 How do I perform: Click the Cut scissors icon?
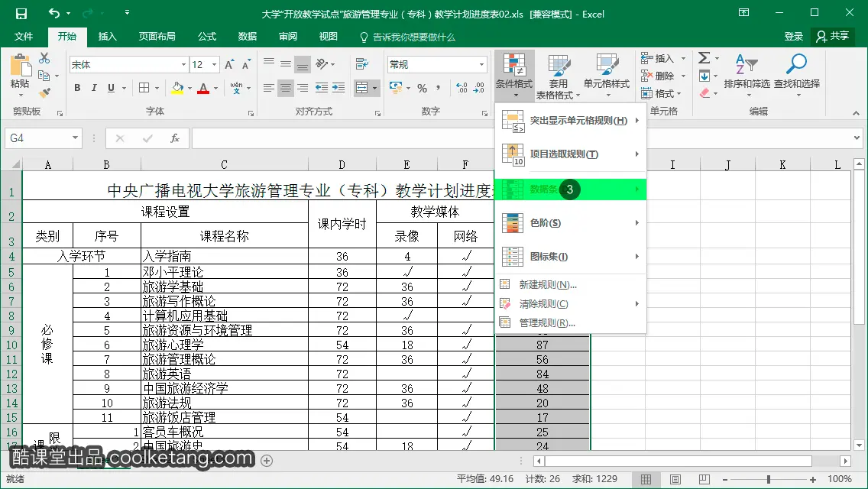click(x=44, y=58)
